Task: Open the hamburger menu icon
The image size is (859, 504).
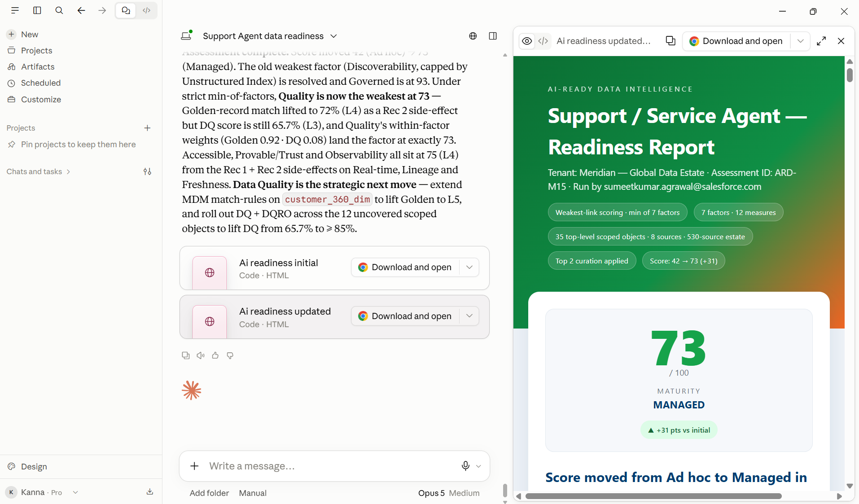Action: pyautogui.click(x=15, y=10)
